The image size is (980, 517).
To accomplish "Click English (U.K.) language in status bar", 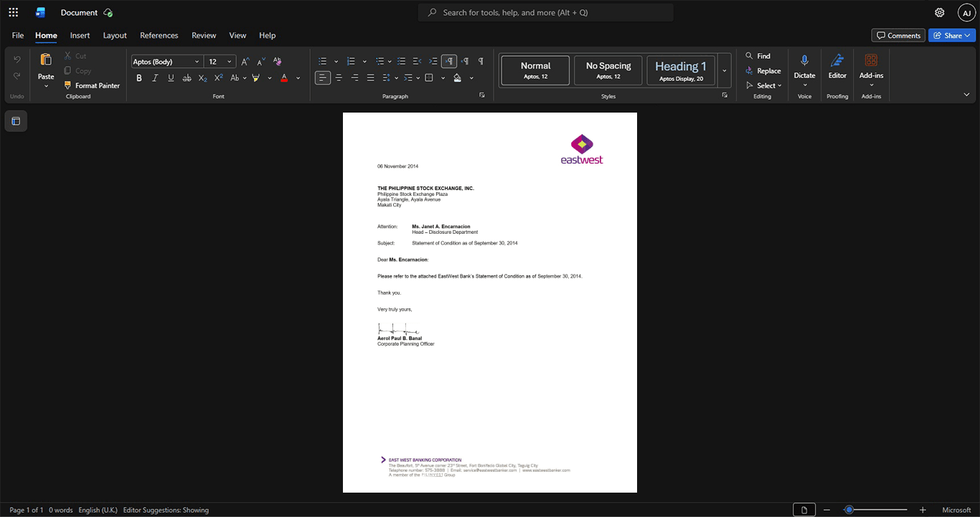I will (98, 511).
